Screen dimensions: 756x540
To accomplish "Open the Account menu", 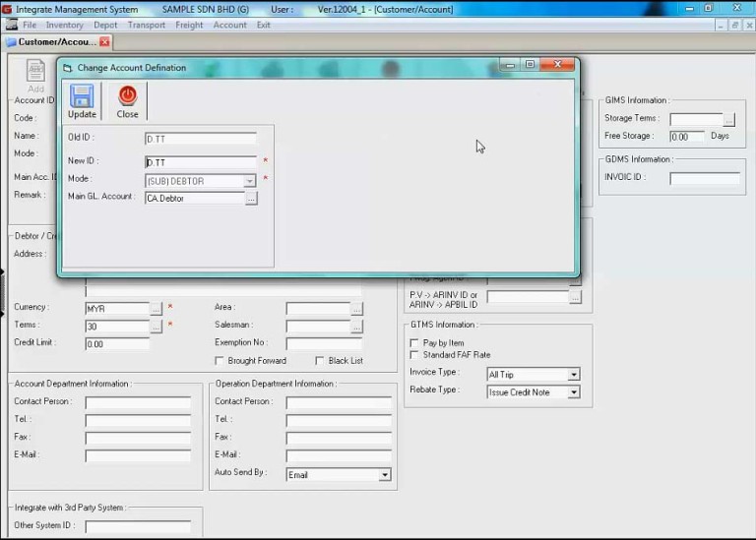I will (230, 25).
